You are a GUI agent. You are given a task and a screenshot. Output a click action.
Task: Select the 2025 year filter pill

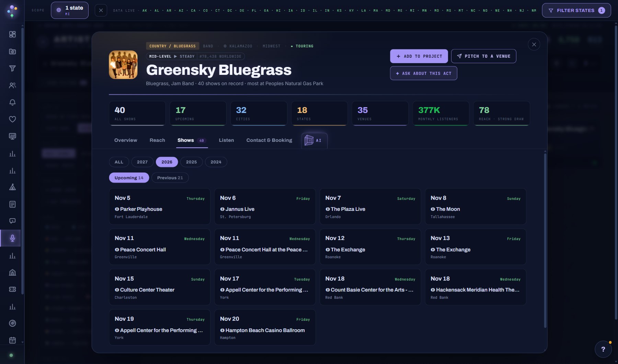click(x=191, y=162)
